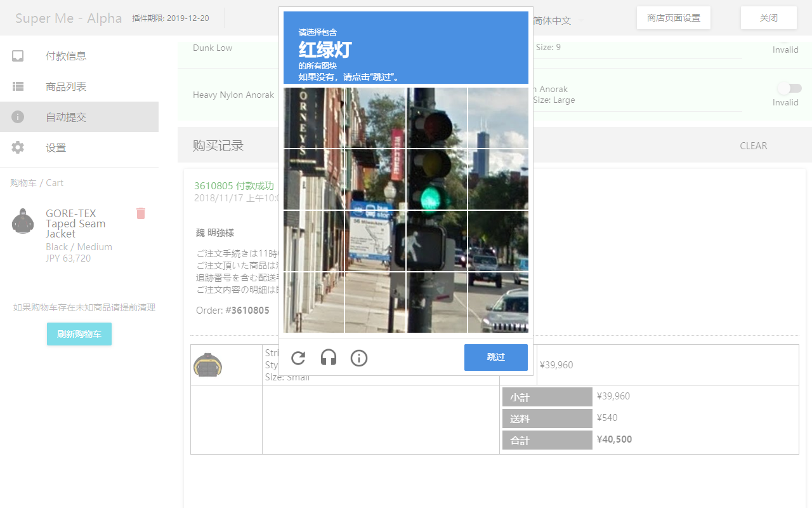
Task: Delete the GORE-TEX jacket from the cart
Action: pos(141,213)
